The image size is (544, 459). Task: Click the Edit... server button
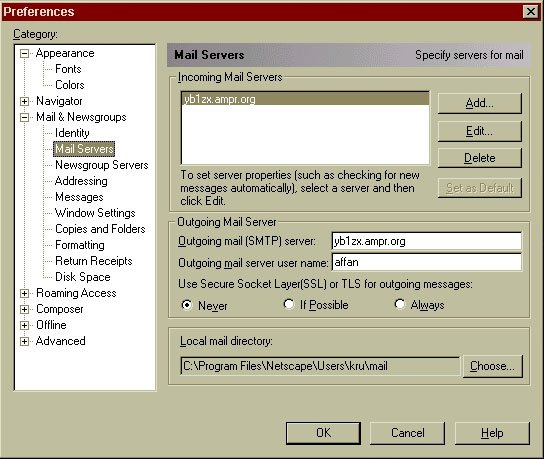point(479,131)
